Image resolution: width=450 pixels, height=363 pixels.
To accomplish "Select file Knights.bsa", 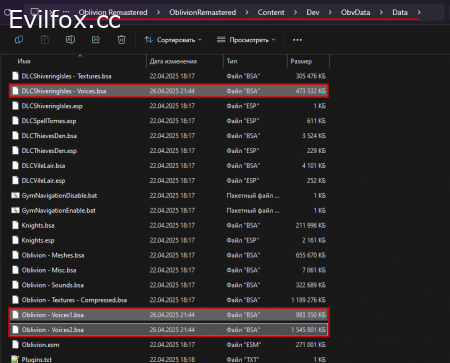I will [169, 225].
